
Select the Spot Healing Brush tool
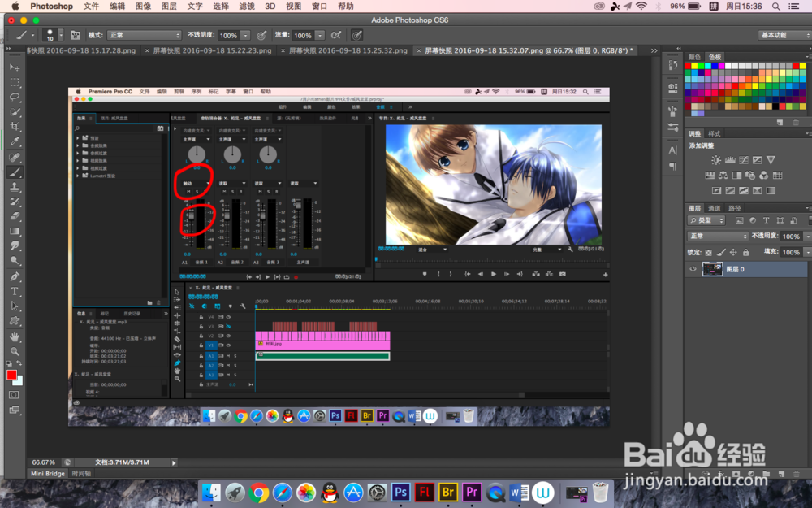(x=15, y=158)
